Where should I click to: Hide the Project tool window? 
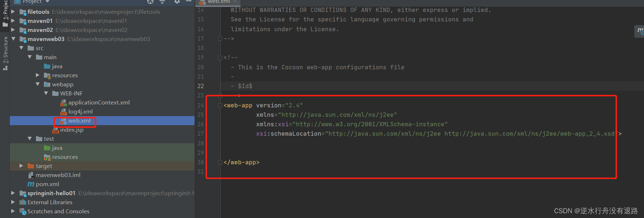189,2
